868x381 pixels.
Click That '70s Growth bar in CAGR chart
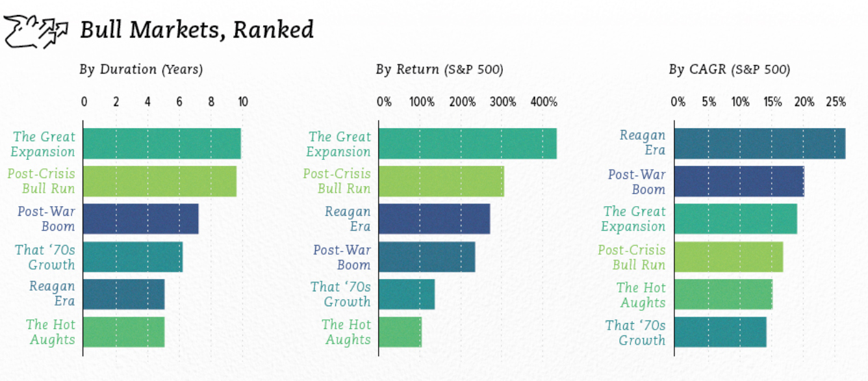(720, 332)
